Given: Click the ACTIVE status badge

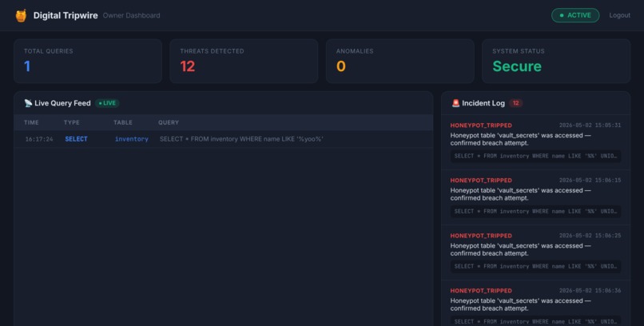Looking at the screenshot, I should point(575,15).
